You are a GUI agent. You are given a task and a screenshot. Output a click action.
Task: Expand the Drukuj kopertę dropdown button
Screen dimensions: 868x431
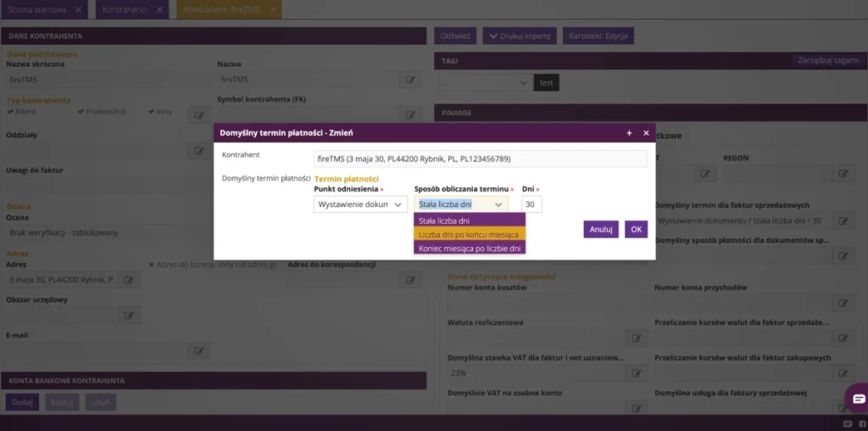tap(520, 36)
